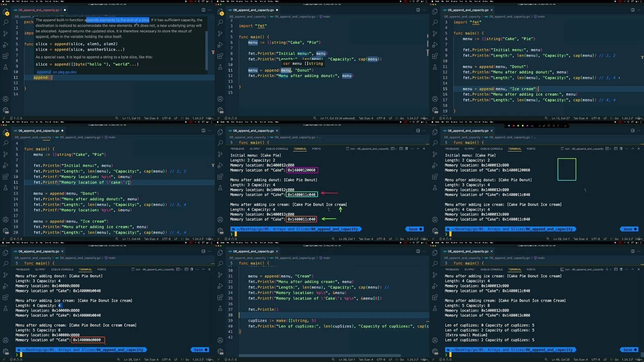Click the pink-boxed address 0x14000120060 in terminal
This screenshot has height=362, width=644.
point(301,170)
